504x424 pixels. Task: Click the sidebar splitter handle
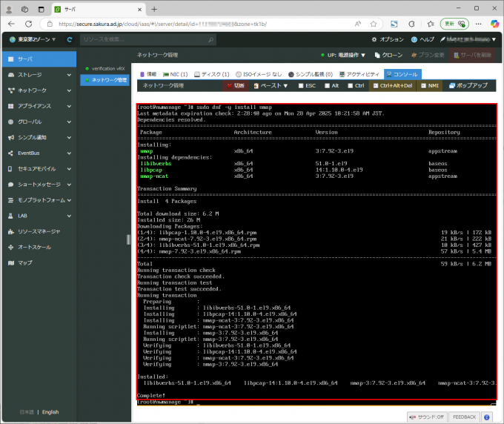point(128,239)
